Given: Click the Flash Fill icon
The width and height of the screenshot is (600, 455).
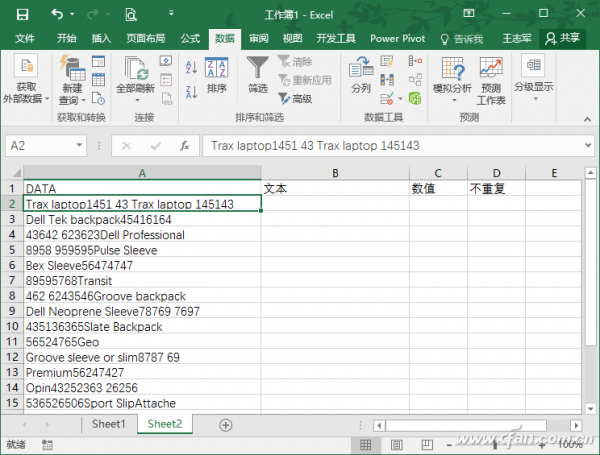Looking at the screenshot, I should 387,61.
